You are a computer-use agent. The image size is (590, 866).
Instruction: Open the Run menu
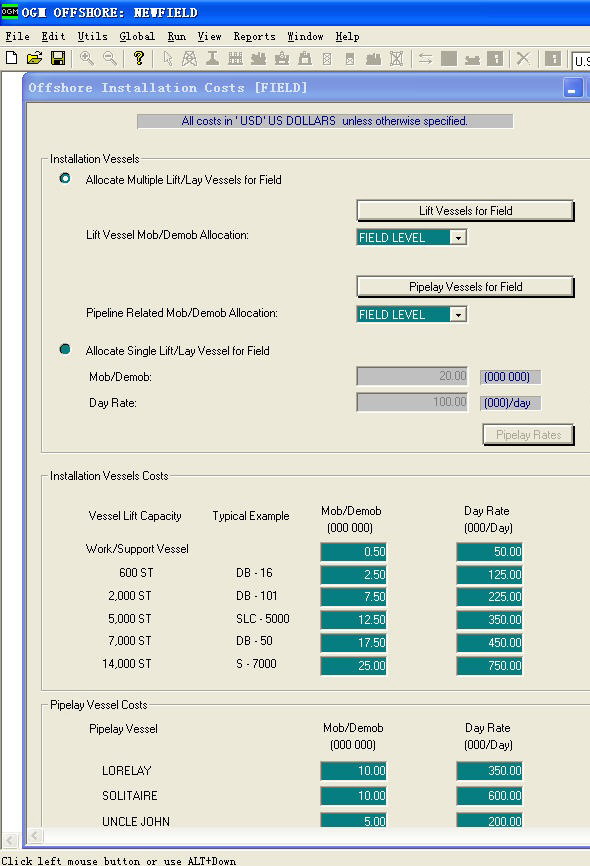coord(177,36)
